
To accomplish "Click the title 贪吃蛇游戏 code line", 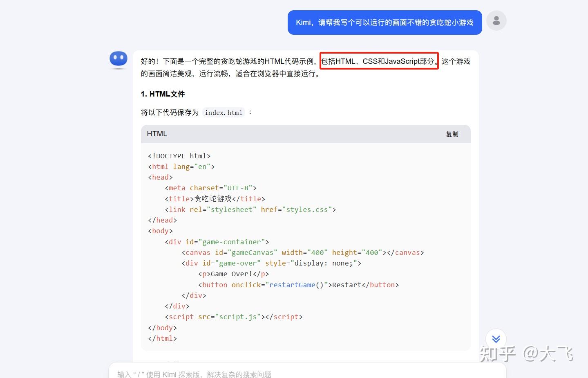I will pyautogui.click(x=215, y=199).
